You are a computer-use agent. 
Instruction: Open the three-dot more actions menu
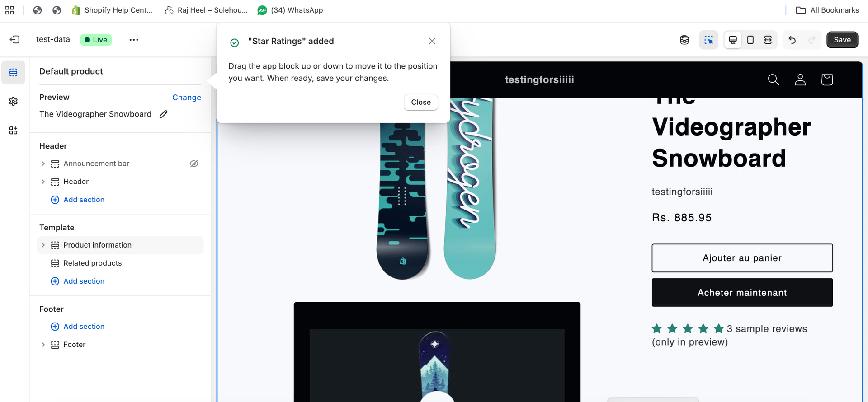(x=134, y=40)
